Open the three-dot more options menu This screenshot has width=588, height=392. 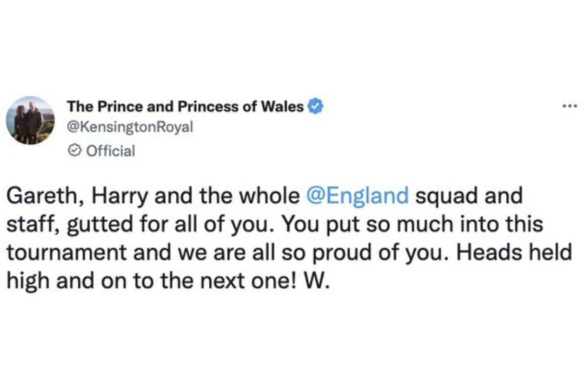coord(570,106)
